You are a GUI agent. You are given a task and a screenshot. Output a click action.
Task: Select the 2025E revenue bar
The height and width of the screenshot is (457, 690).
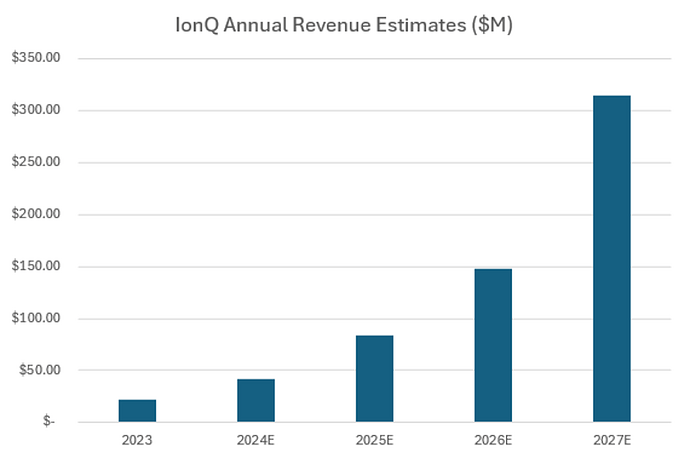(374, 379)
